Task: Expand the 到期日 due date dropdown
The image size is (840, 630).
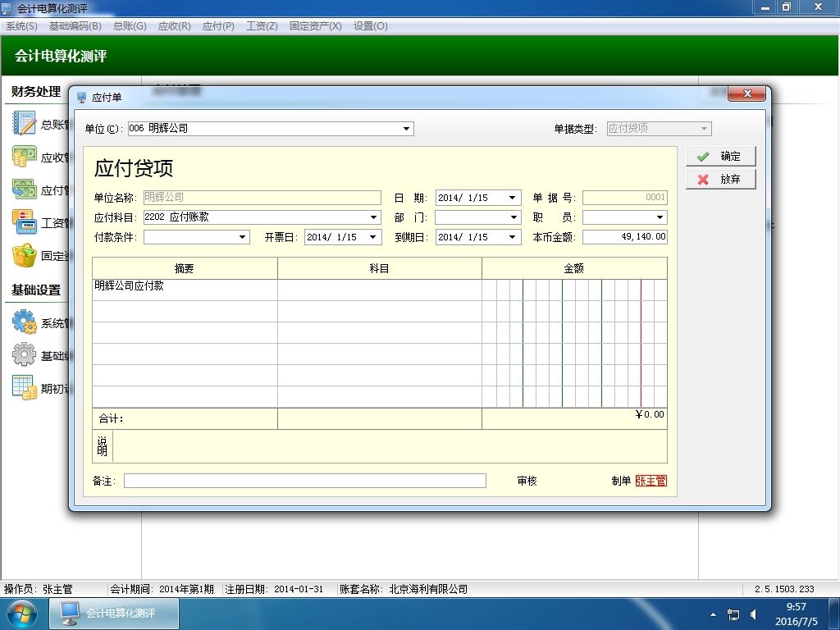Action: coord(512,237)
